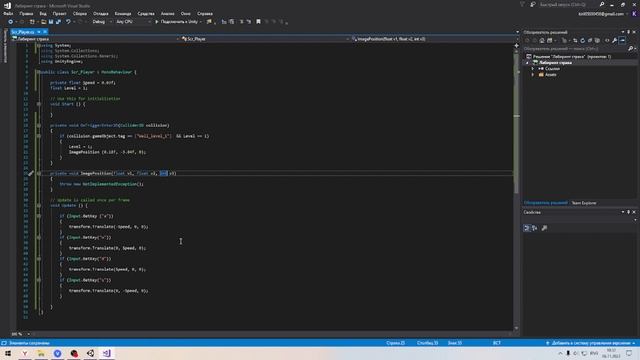Open Unity from the taskbar

tap(90, 353)
